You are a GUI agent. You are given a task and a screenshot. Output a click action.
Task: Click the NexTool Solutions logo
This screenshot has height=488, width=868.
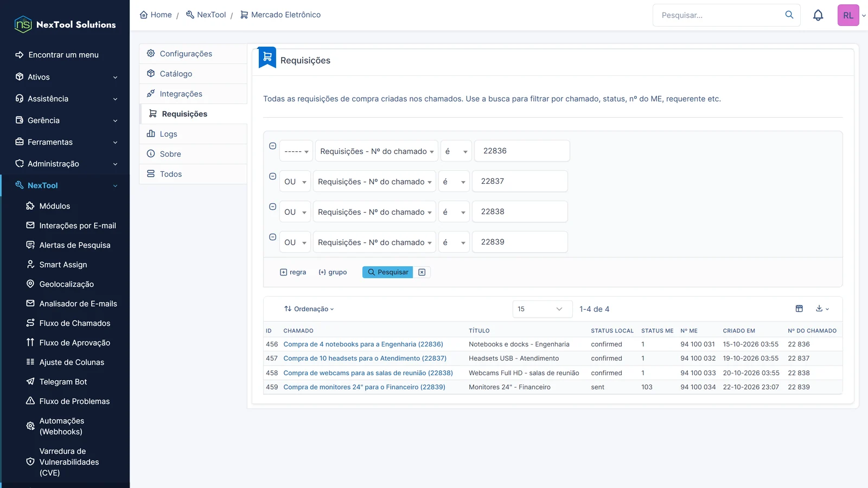point(65,24)
